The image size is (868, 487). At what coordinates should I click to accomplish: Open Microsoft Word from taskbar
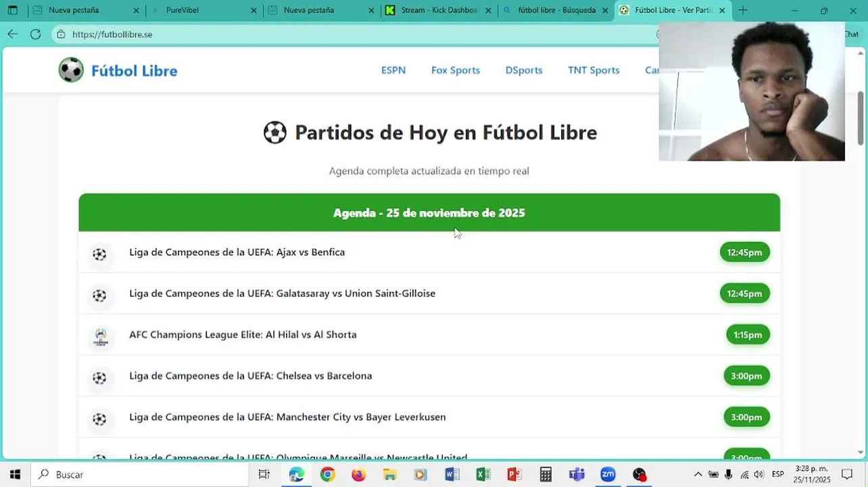point(452,474)
